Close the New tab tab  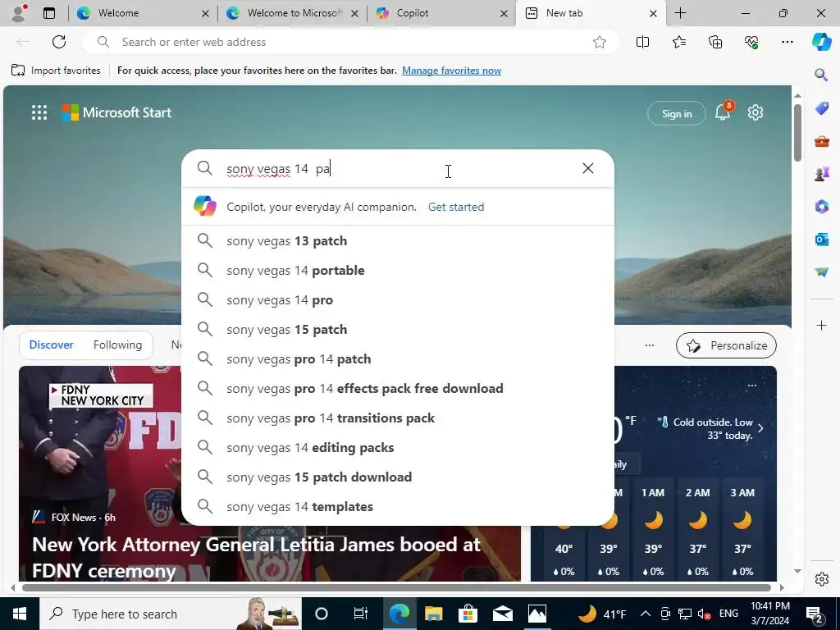653,13
